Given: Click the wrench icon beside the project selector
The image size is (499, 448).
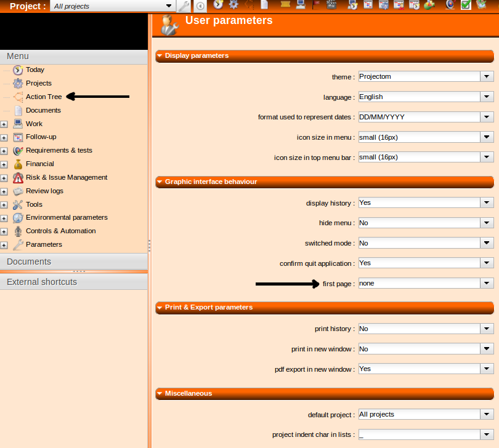Looking at the screenshot, I should [x=184, y=6].
